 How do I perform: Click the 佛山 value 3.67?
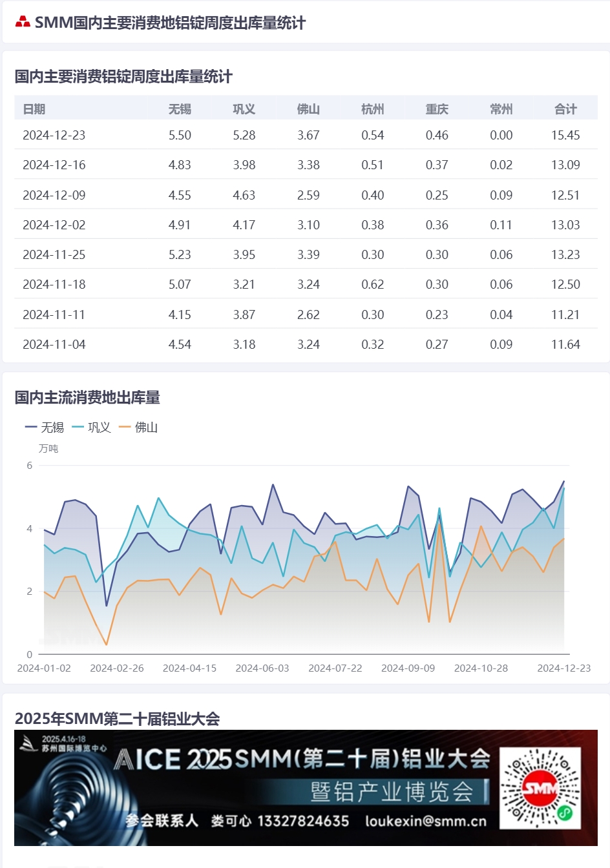[x=308, y=135]
